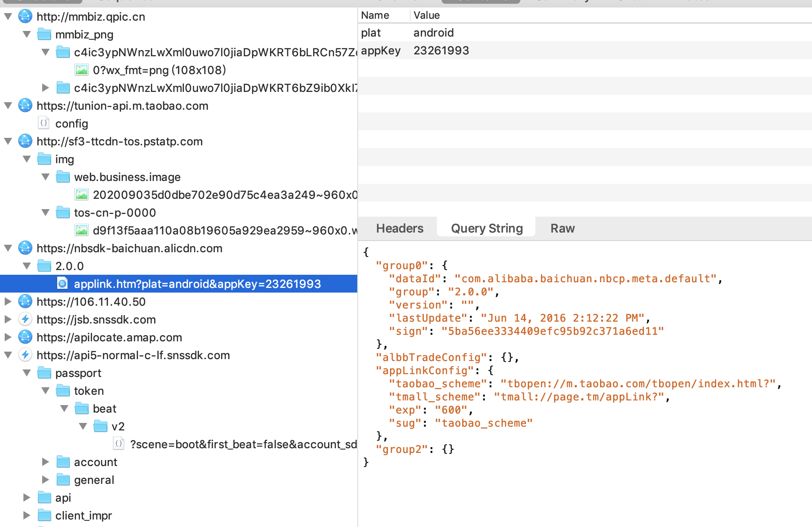812x527 pixels.
Task: Select the applink.htm?plat=android request
Action: [x=179, y=284]
